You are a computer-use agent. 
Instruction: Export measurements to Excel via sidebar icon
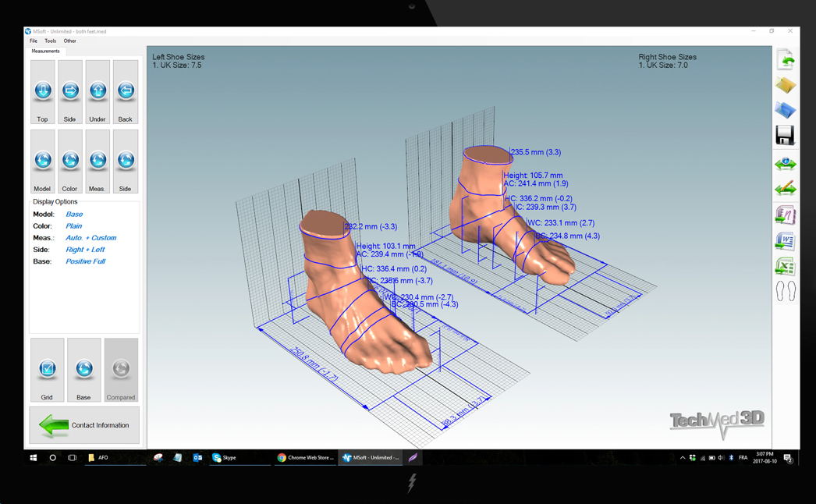click(785, 265)
